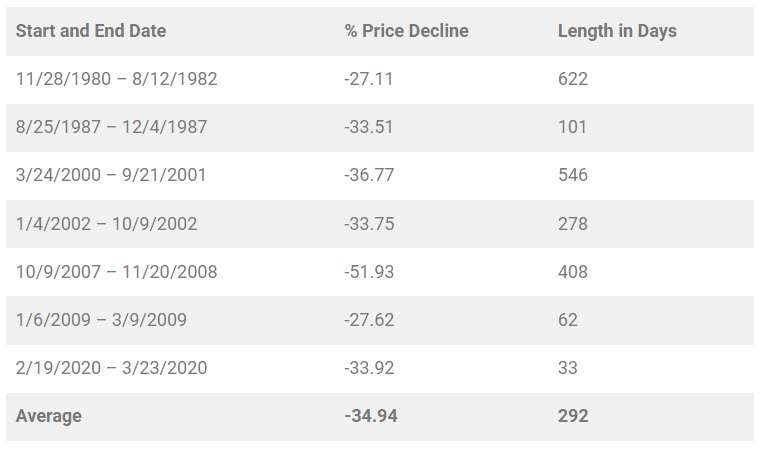Click the 546 days value
This screenshot has height=449, width=761.
[573, 175]
